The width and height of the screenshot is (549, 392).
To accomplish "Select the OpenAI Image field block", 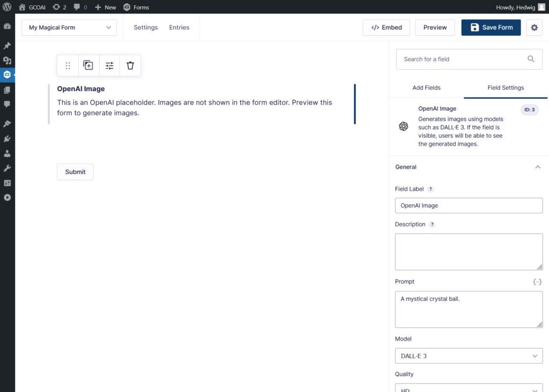I will (x=202, y=104).
